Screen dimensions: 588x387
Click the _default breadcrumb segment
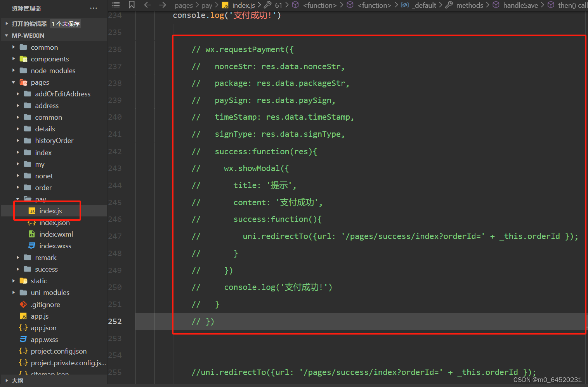[x=424, y=5]
